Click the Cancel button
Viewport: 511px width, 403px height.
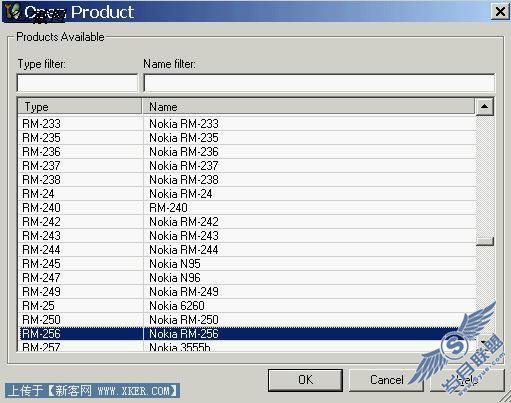(x=386, y=380)
